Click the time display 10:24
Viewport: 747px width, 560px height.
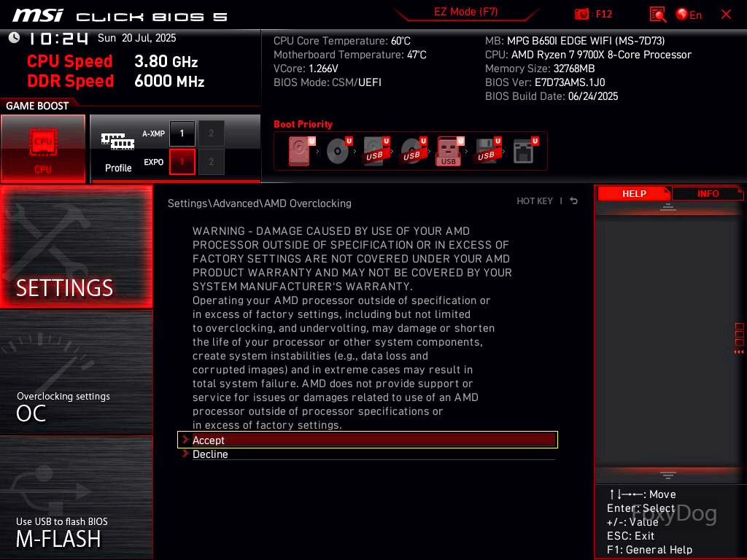58,39
